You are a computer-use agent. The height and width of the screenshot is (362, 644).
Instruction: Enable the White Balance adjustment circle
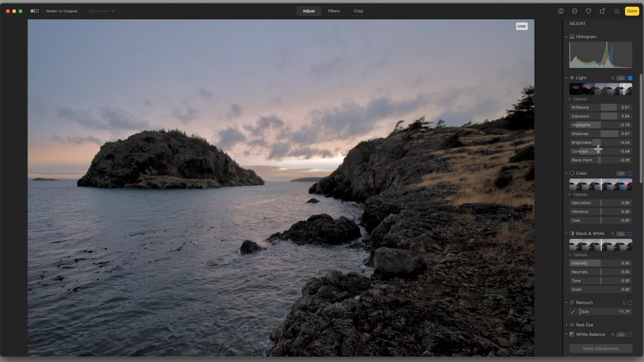[x=630, y=335]
